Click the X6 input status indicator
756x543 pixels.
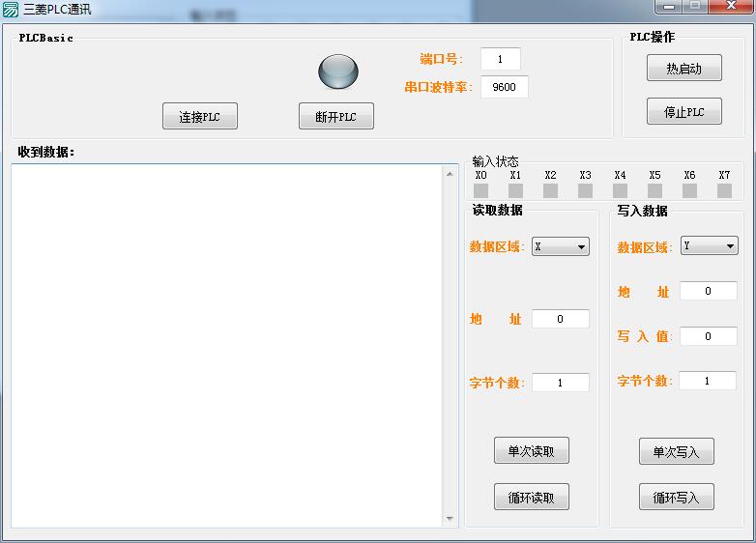[689, 190]
